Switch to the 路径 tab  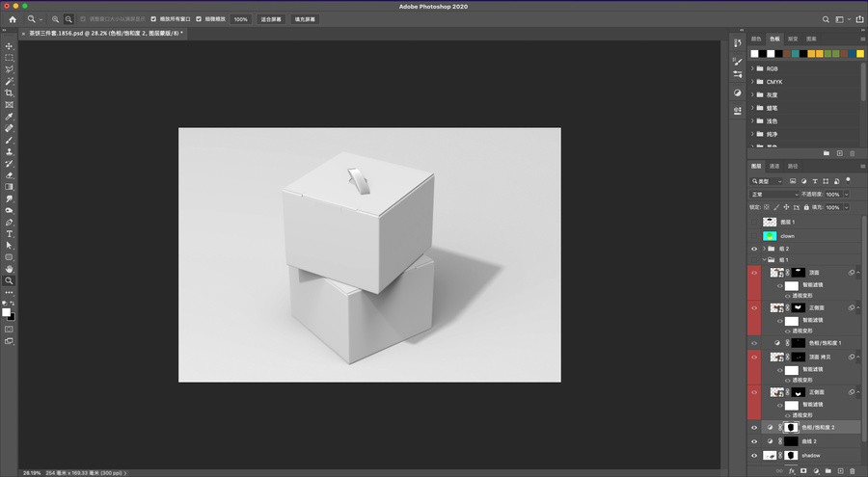(x=793, y=166)
